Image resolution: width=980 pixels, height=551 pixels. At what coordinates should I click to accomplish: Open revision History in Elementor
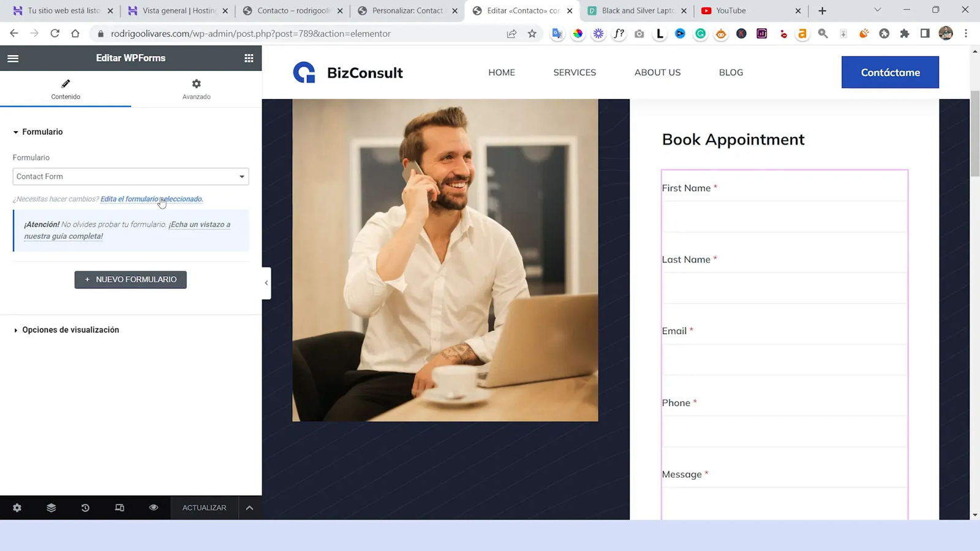point(85,508)
